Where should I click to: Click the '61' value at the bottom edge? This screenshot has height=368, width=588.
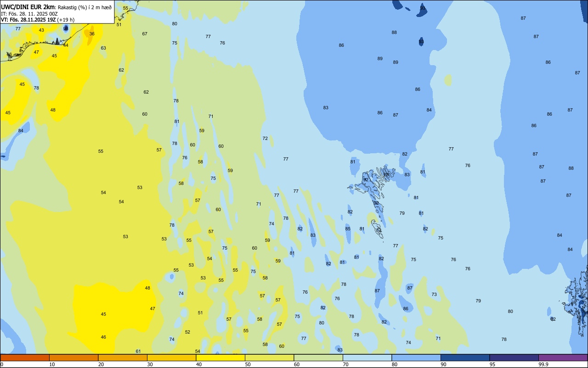pyautogui.click(x=138, y=351)
